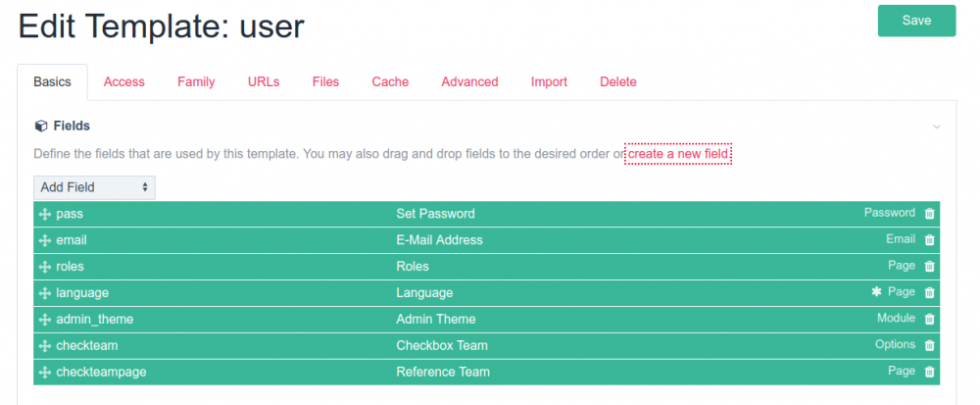The width and height of the screenshot is (980, 405).
Task: Remove checkteam field using trash icon
Action: [x=929, y=345]
